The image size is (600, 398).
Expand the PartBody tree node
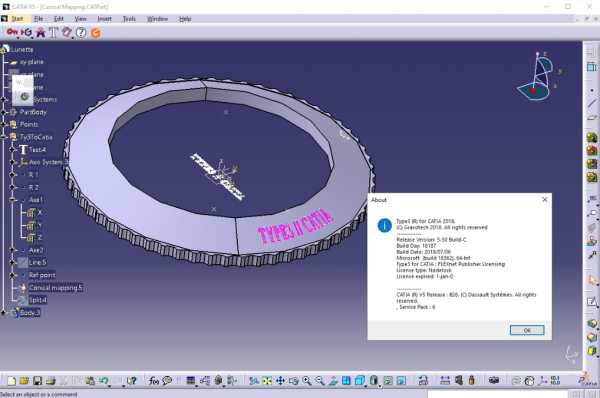(x=4, y=112)
